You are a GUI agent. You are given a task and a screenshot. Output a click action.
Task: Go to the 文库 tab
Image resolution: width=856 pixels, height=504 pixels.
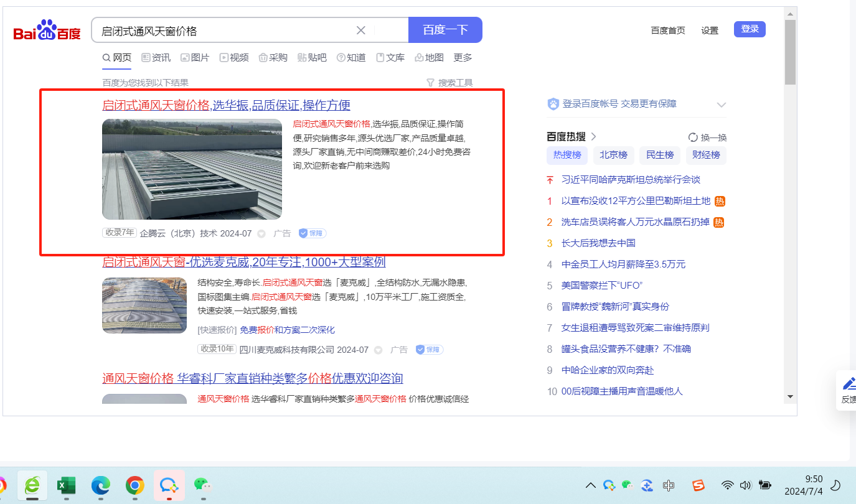pyautogui.click(x=390, y=58)
